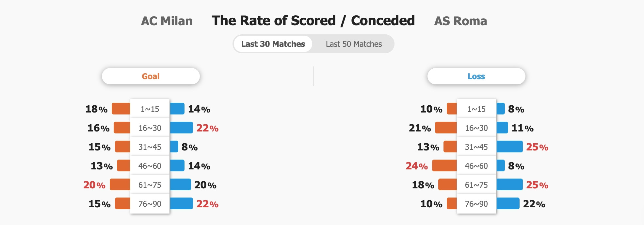Viewport: 644px width, 225px height.
Task: Click the blue 8% goal bar at 31~45
Action: click(x=174, y=147)
